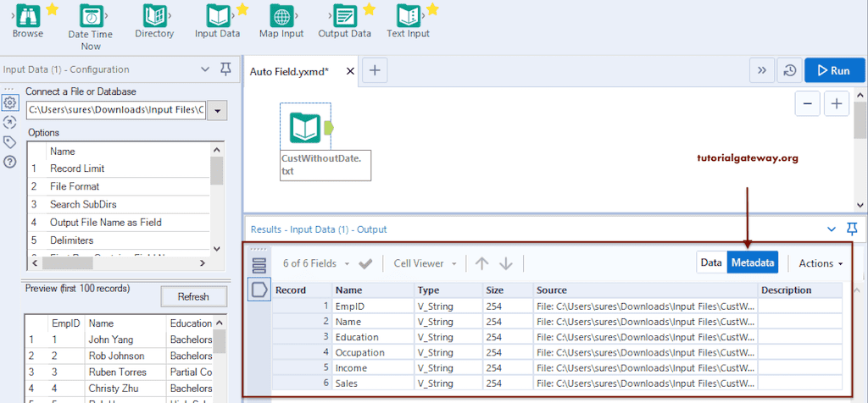Select the Directory tool icon
Screen dimensions: 868x403
[154, 15]
